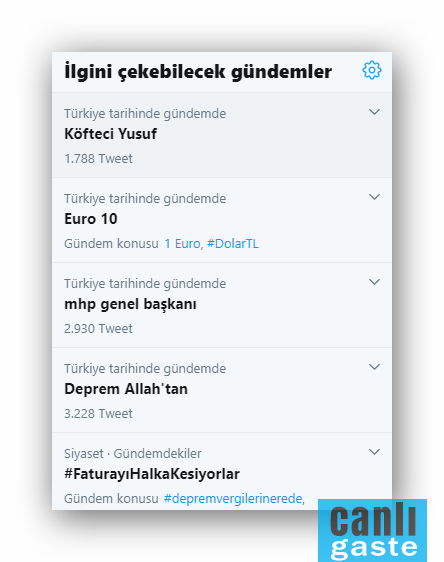Click the Siyaset · Gündemdekiler category label
Image resolution: width=444 pixels, height=562 pixels.
pos(133,454)
